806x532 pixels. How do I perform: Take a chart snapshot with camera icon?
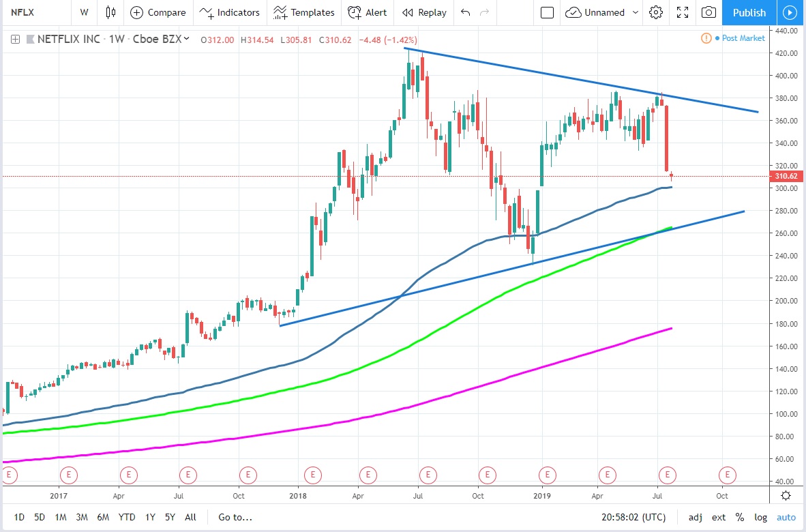tap(709, 12)
